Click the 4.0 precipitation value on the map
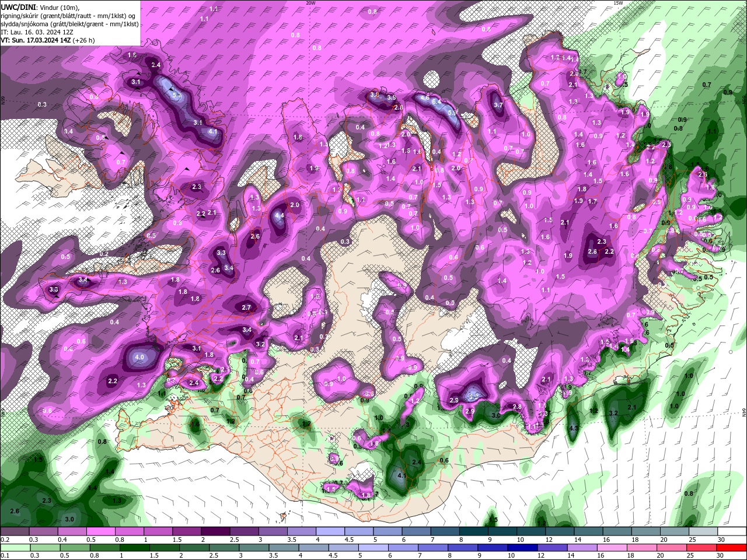 tap(139, 358)
